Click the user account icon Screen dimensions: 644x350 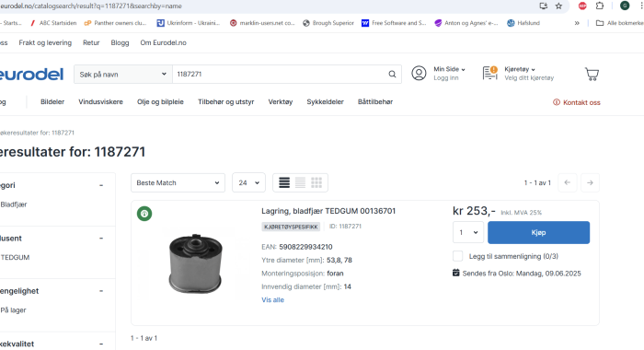tap(419, 73)
